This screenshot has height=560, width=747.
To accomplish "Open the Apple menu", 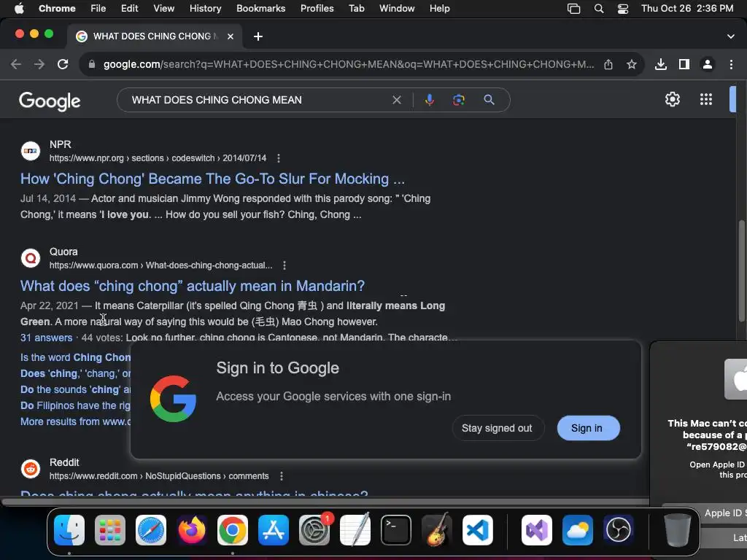I will (19, 9).
